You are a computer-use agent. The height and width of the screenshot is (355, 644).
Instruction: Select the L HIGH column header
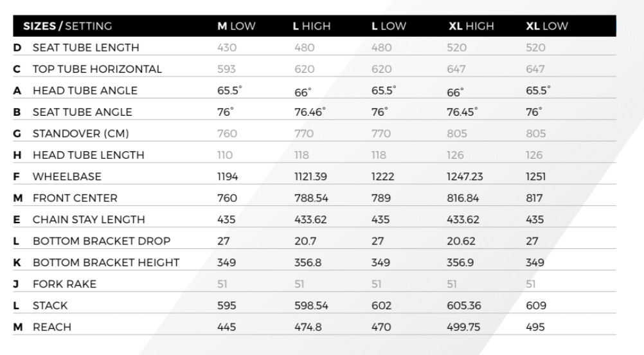point(311,26)
